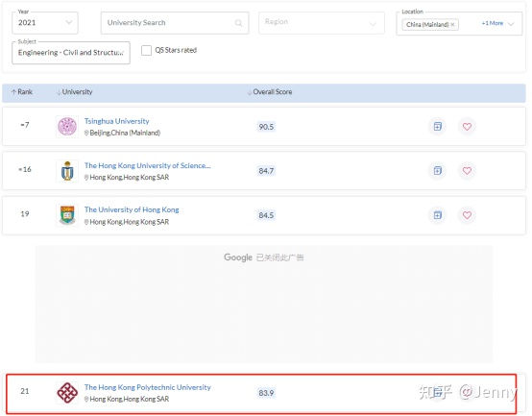Viewport: 532px width, 416px height.
Task: Expand the Location dropdown chevron
Action: tap(511, 23)
